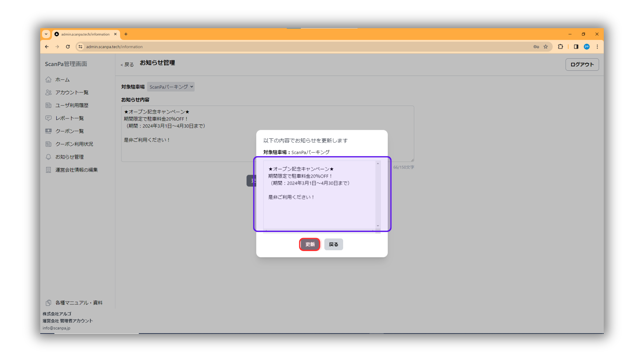Screen dimensions: 644x362
Task: Open the account list people icon
Action: pyautogui.click(x=49, y=93)
